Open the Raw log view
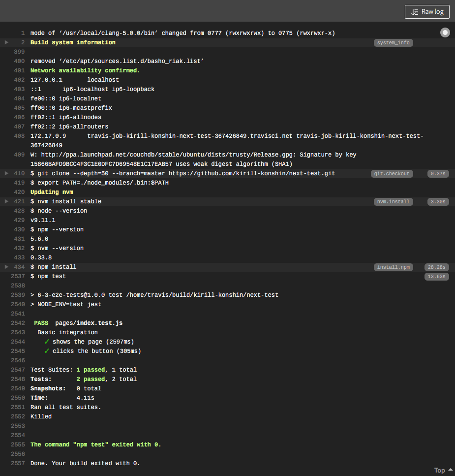Viewport: 455px width, 476px height. [427, 12]
